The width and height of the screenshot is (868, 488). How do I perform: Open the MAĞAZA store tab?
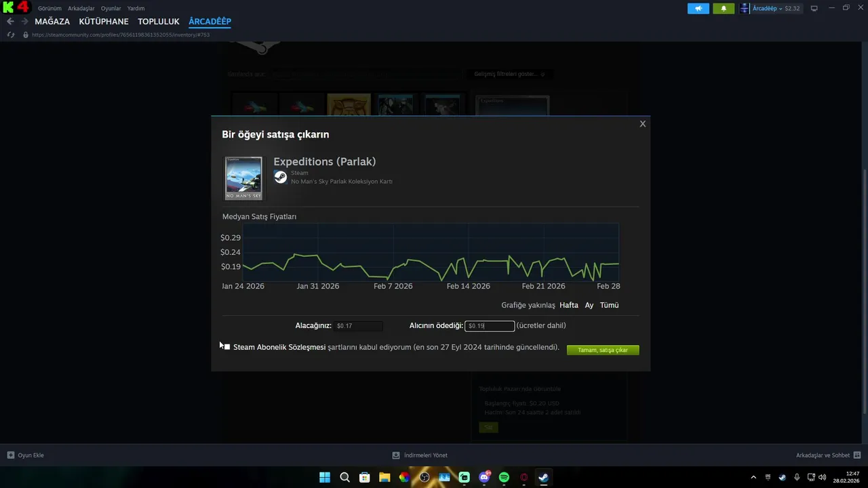pyautogui.click(x=52, y=22)
